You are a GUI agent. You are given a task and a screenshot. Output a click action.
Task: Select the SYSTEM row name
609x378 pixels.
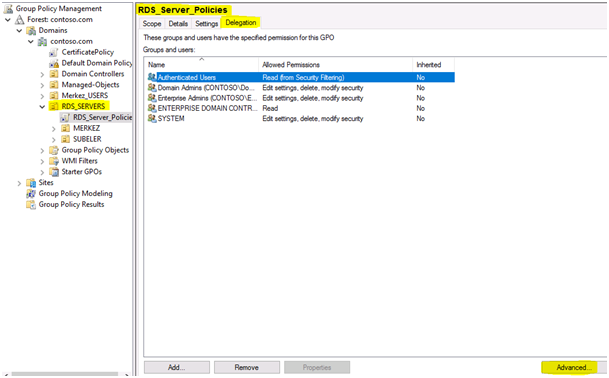click(171, 118)
